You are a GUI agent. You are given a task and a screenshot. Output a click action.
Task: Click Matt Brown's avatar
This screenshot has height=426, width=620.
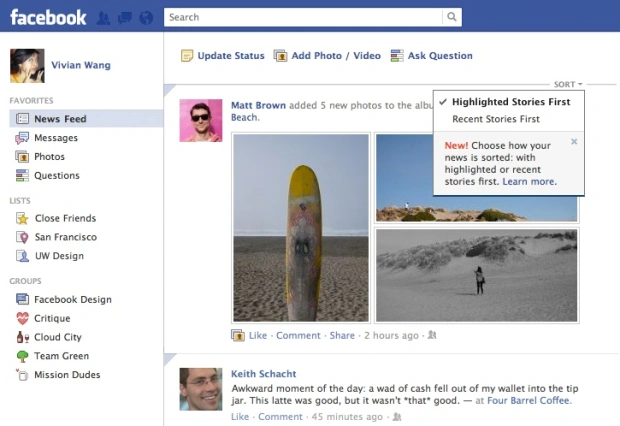pyautogui.click(x=201, y=120)
